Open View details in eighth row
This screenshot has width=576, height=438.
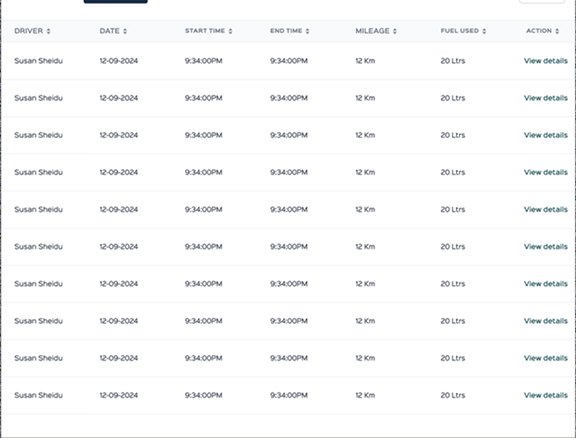tap(546, 321)
